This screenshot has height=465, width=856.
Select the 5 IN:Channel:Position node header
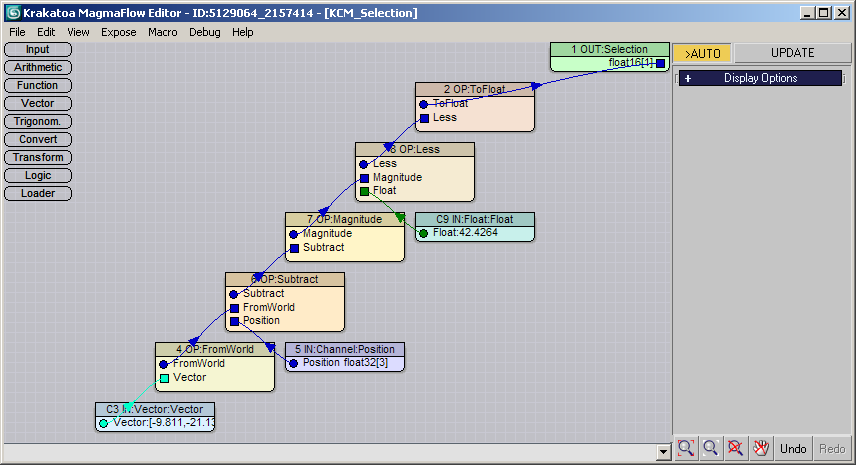344,349
